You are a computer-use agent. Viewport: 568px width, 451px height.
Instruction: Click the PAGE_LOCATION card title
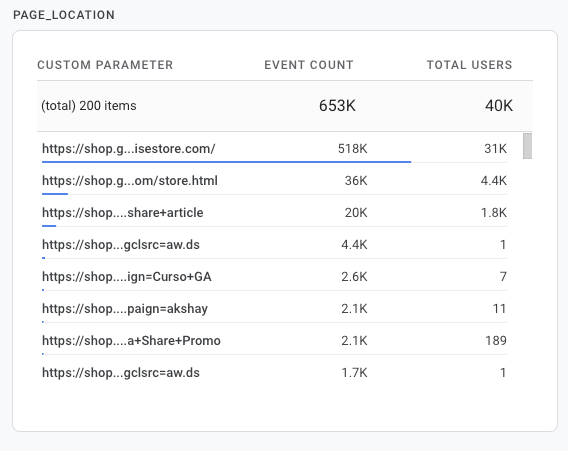click(64, 15)
